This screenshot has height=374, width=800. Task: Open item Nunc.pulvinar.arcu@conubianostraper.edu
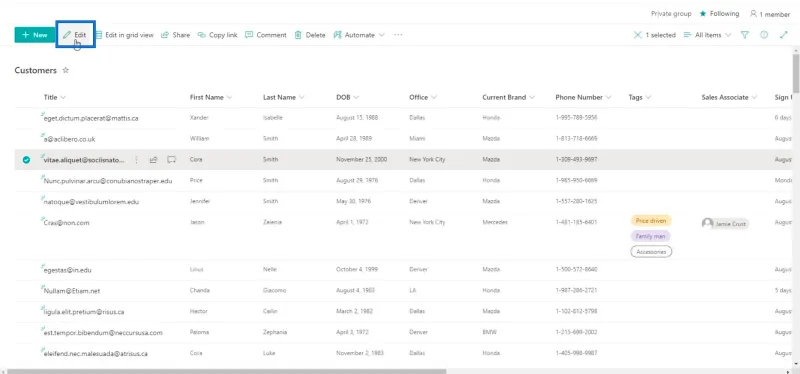click(108, 181)
